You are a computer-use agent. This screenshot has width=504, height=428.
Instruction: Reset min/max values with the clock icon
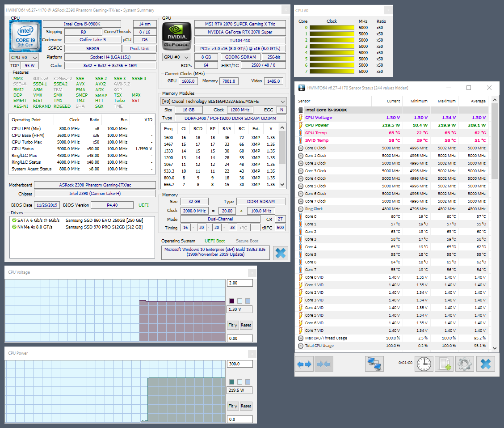pyautogui.click(x=424, y=364)
